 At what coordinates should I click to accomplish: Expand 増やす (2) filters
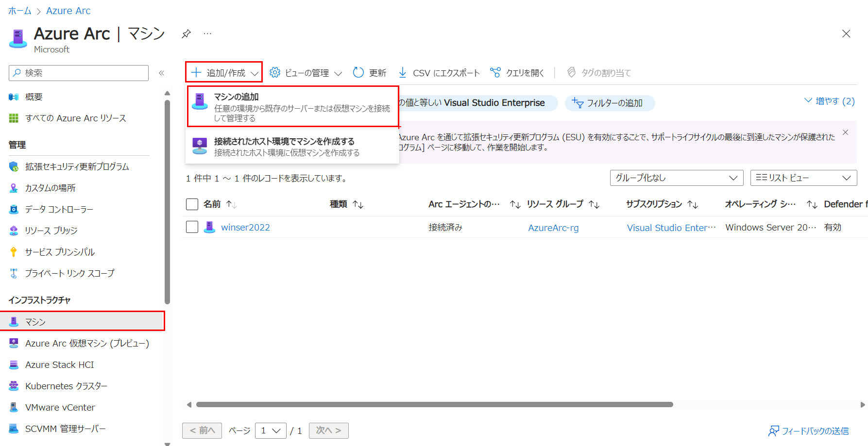(830, 101)
